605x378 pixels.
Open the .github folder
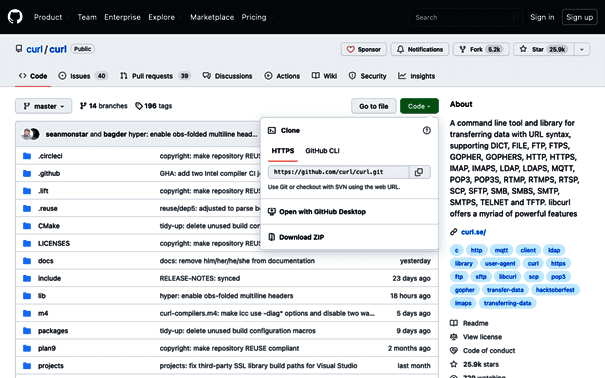tap(49, 174)
